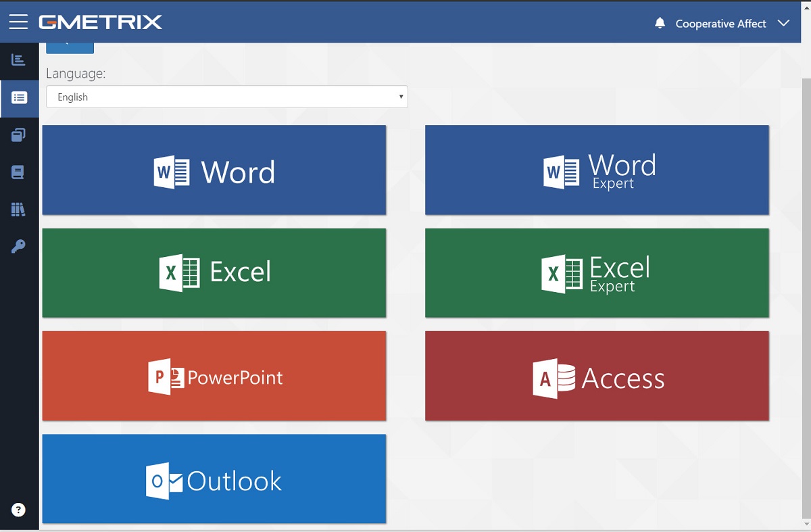
Task: Open the help question mark icon
Action: [x=18, y=510]
